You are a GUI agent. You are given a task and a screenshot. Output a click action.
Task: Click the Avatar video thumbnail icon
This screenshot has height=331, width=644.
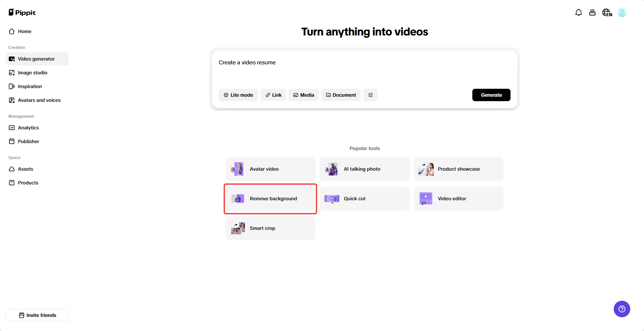[238, 169]
